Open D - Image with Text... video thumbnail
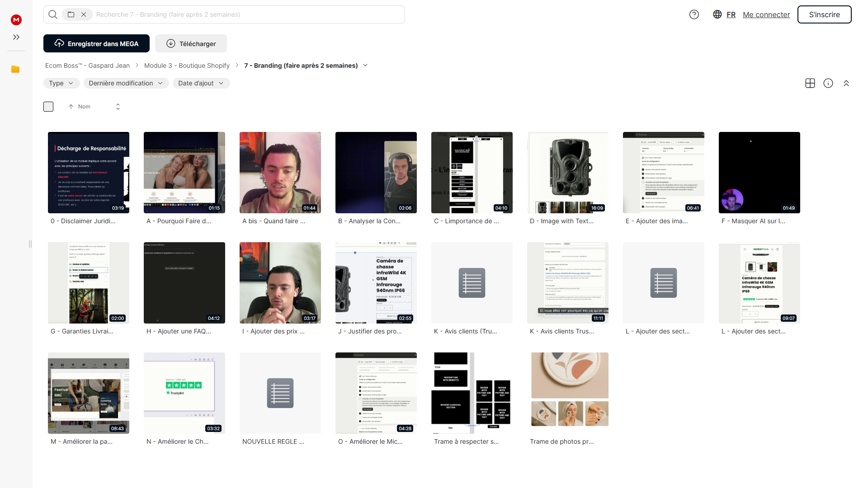The image size is (868, 488). [568, 173]
